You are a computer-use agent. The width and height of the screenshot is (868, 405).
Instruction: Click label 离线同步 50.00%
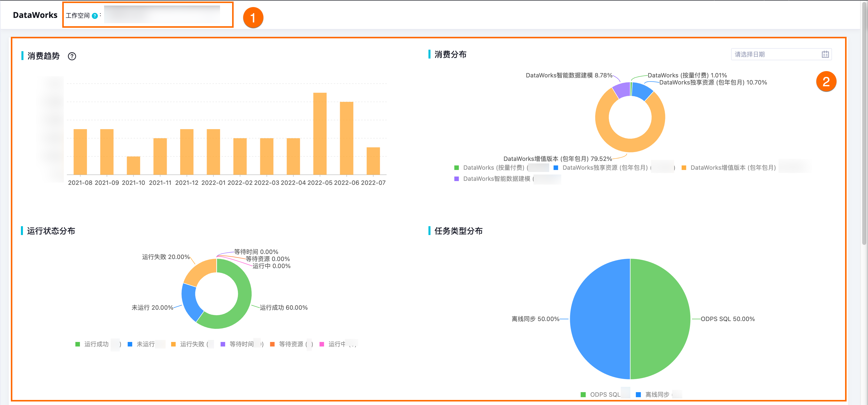pyautogui.click(x=535, y=319)
